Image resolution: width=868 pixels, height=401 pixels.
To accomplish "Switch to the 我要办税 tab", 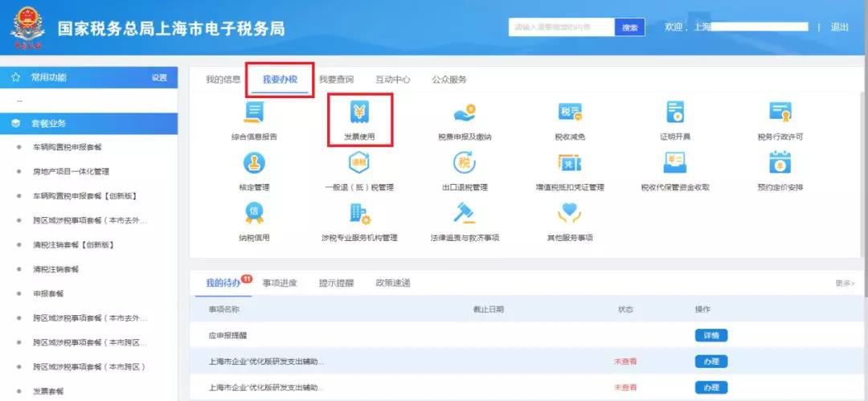I will tap(280, 80).
